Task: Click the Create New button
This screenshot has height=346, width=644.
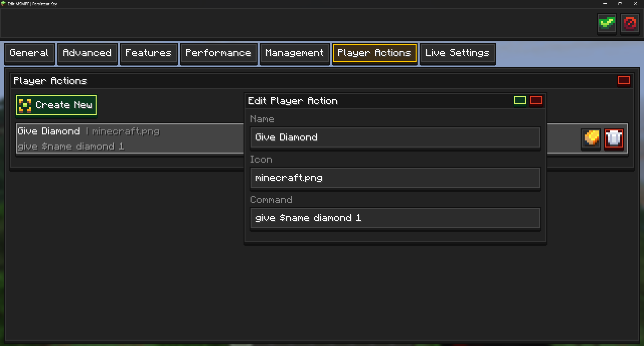Action: 56,105
